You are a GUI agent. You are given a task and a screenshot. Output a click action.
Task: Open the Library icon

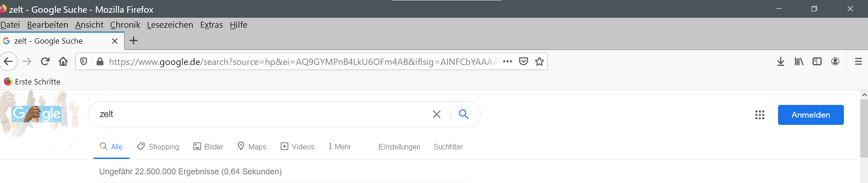(799, 61)
